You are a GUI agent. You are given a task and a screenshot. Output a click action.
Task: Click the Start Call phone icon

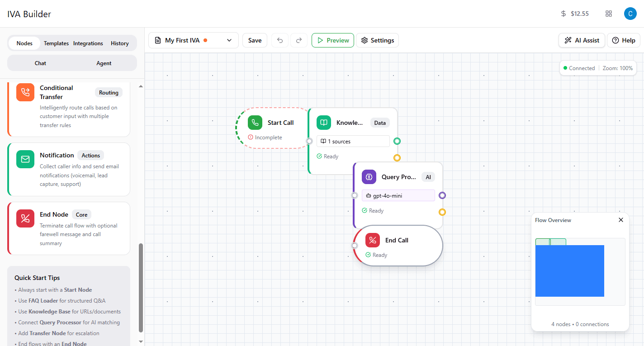(255, 122)
